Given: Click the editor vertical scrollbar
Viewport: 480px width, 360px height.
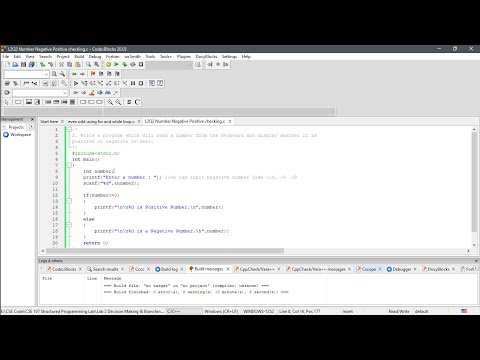Looking at the screenshot, I should tap(474, 182).
